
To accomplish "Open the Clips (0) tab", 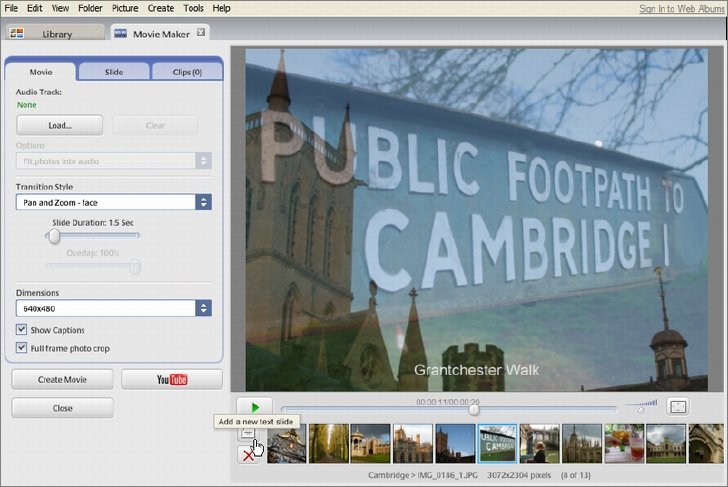I will [x=187, y=72].
